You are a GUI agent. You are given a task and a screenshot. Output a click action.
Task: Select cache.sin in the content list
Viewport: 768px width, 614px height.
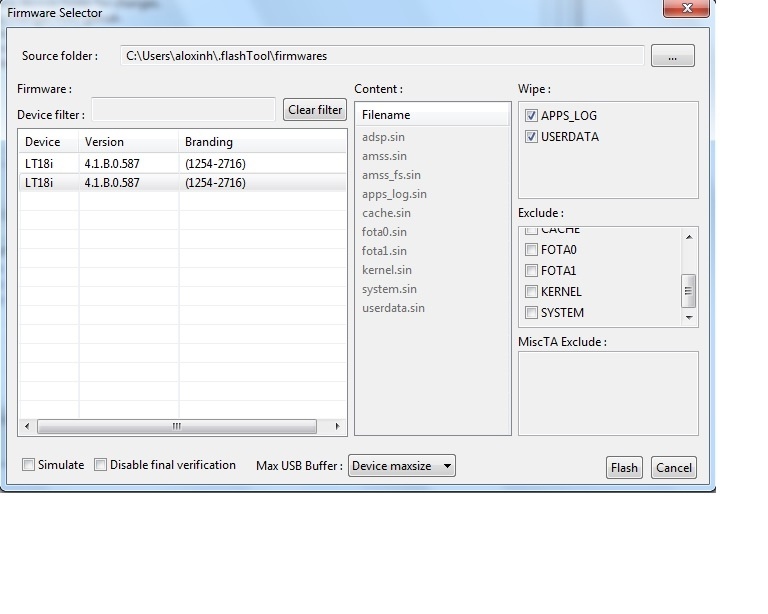pos(386,213)
